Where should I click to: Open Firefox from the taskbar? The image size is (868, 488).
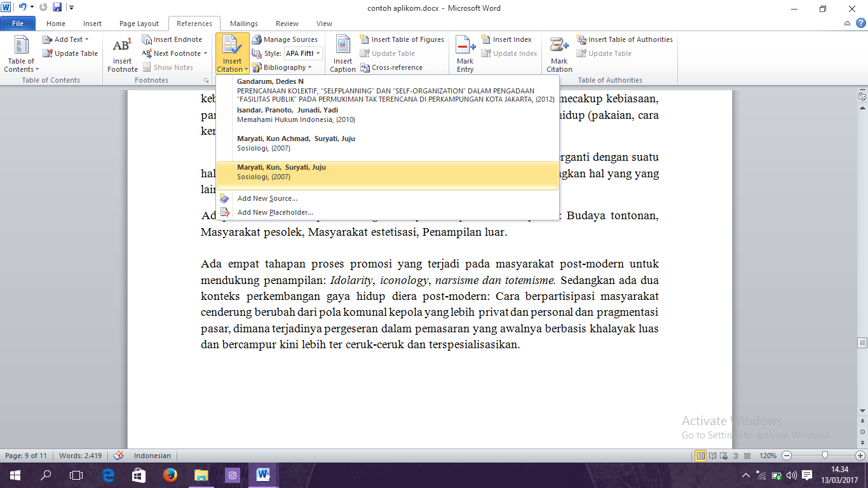pyautogui.click(x=170, y=475)
